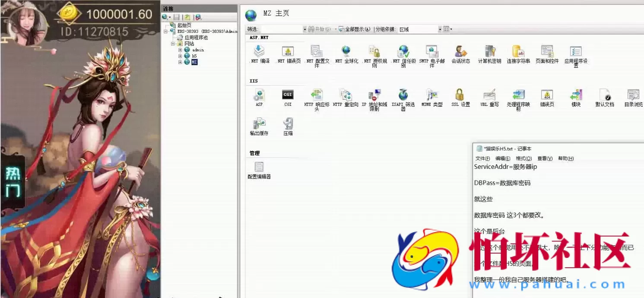Select the CGI feature icon
Screen dimensions: 644x298
287,95
